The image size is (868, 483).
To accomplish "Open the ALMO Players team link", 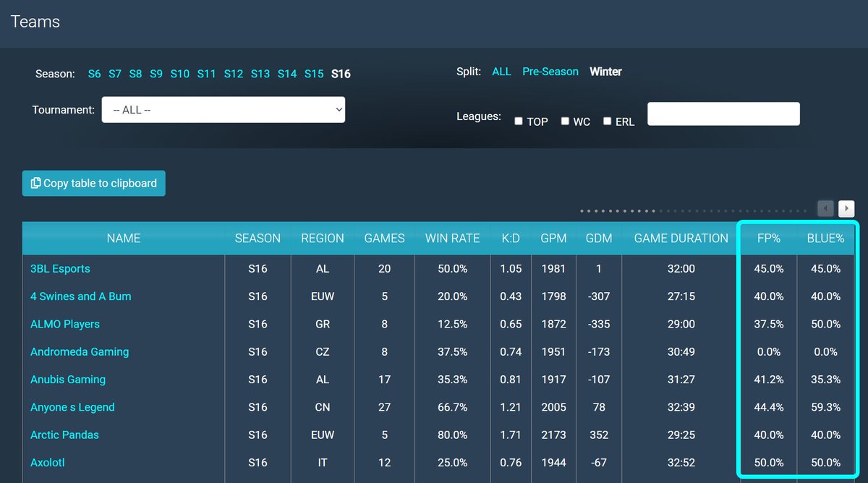I will [x=65, y=324].
